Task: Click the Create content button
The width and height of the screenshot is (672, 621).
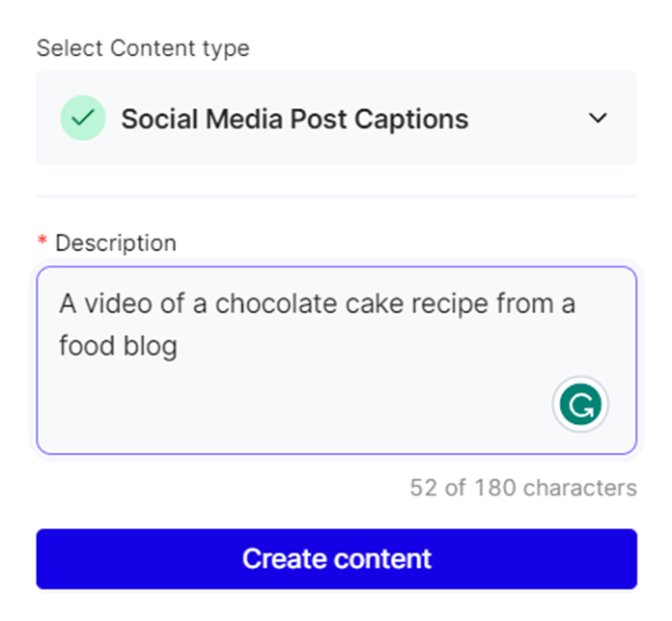Action: [336, 558]
